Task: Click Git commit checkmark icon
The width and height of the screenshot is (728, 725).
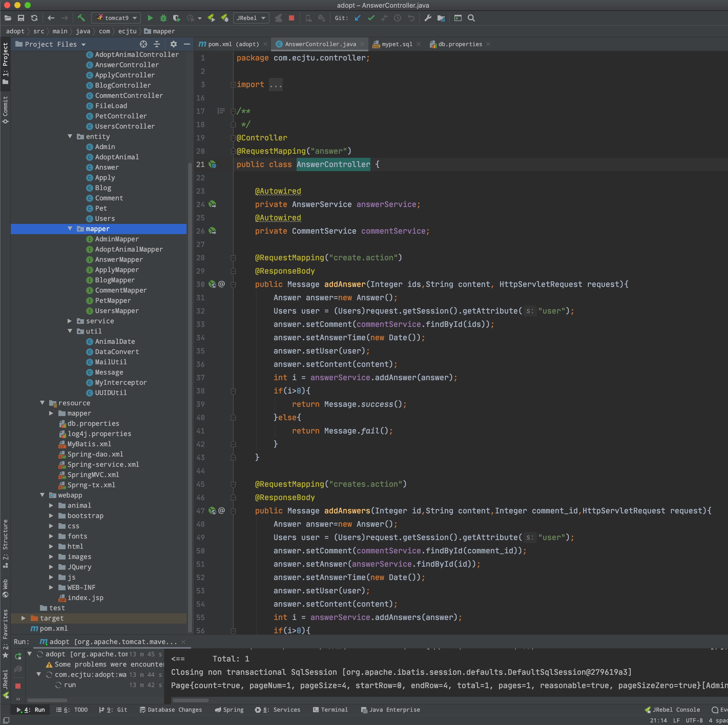Action: point(371,18)
